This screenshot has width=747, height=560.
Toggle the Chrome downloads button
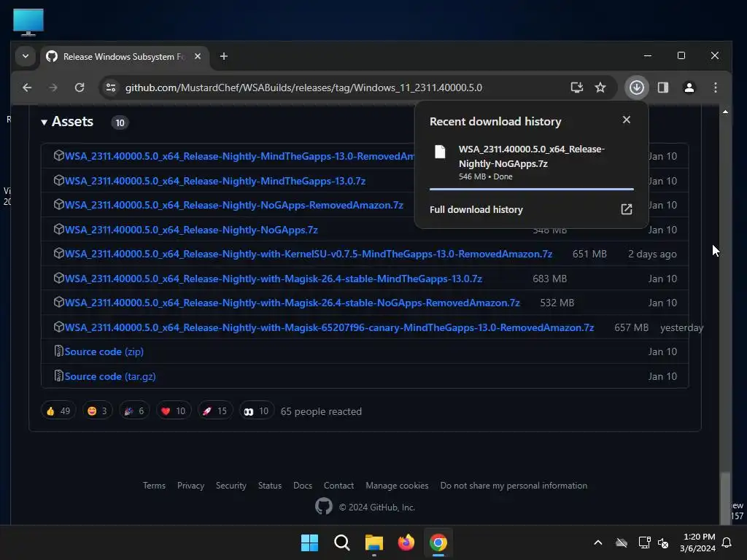[636, 87]
